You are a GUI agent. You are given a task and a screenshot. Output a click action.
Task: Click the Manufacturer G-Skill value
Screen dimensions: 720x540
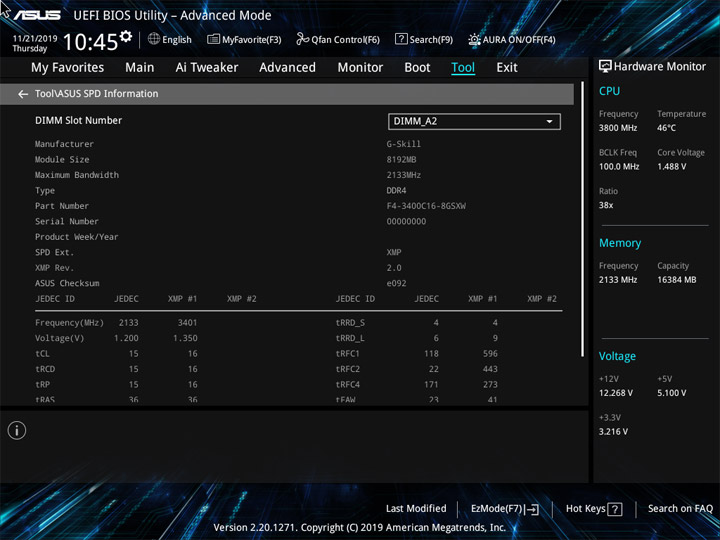(x=404, y=144)
